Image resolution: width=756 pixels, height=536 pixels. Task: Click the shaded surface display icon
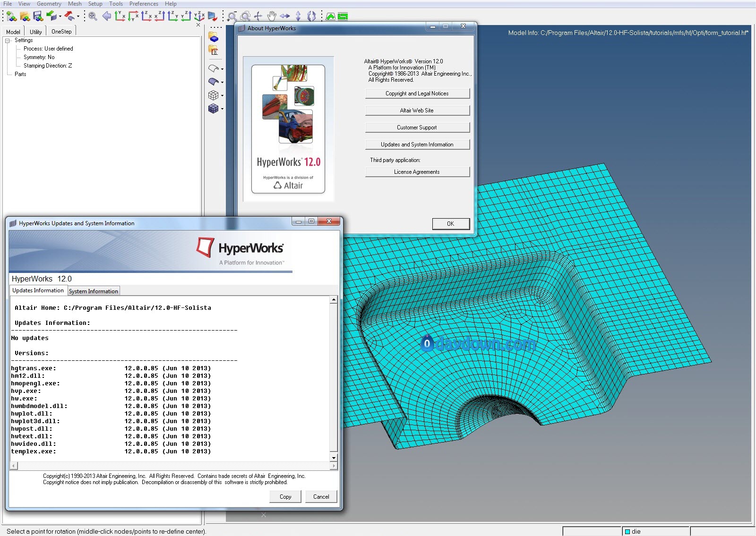(214, 82)
